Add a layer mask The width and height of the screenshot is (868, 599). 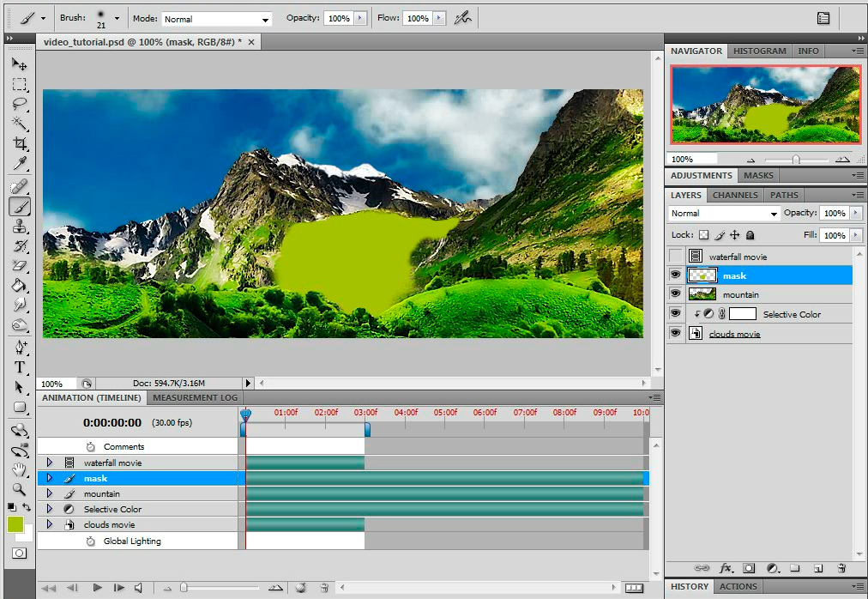tap(749, 568)
